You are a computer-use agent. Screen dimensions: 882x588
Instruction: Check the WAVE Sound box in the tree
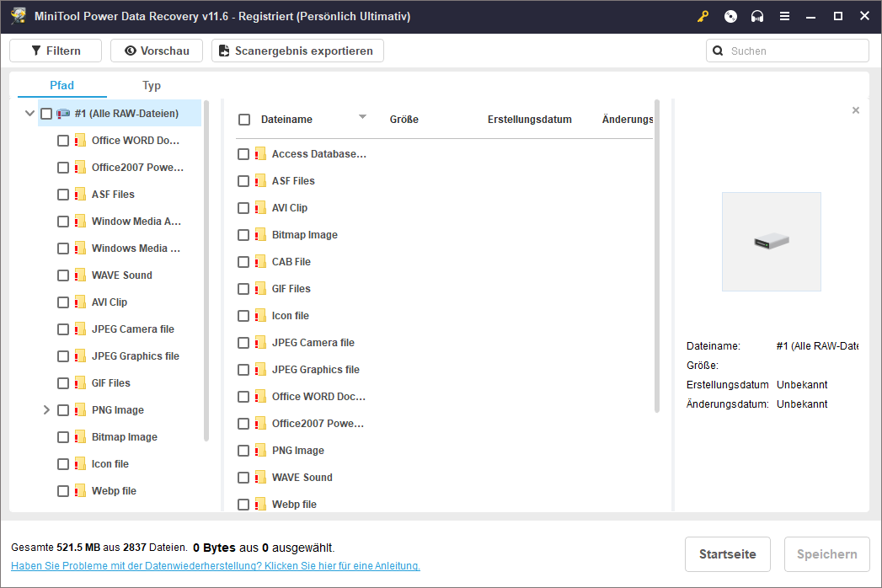pyautogui.click(x=63, y=275)
